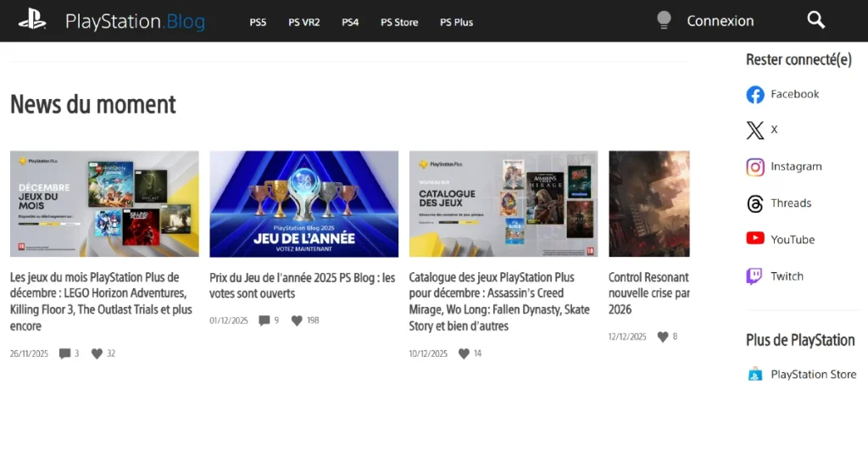Open the Instagram text link
The height and width of the screenshot is (456, 868).
point(796,167)
